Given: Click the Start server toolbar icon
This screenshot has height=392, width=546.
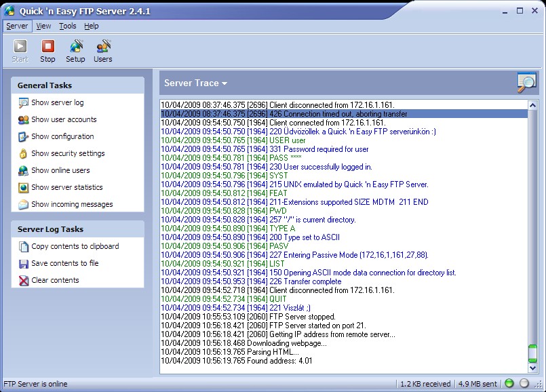Looking at the screenshot, I should [x=20, y=46].
